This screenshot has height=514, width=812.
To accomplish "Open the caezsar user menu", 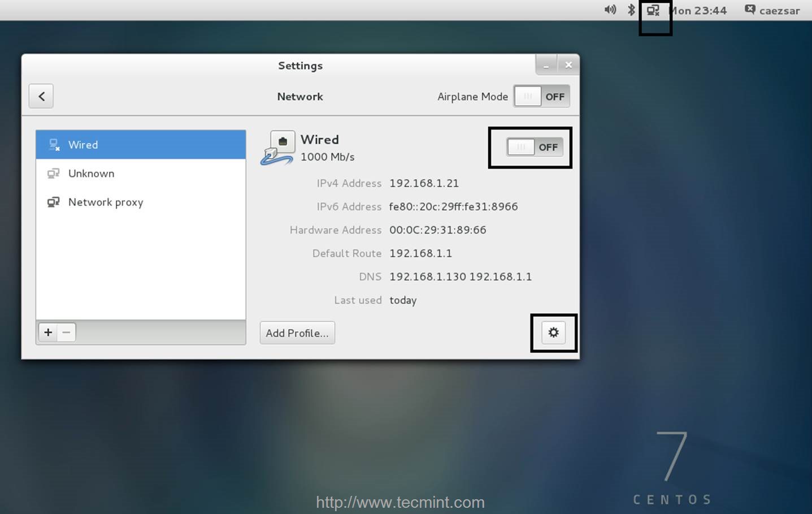I will (x=772, y=10).
